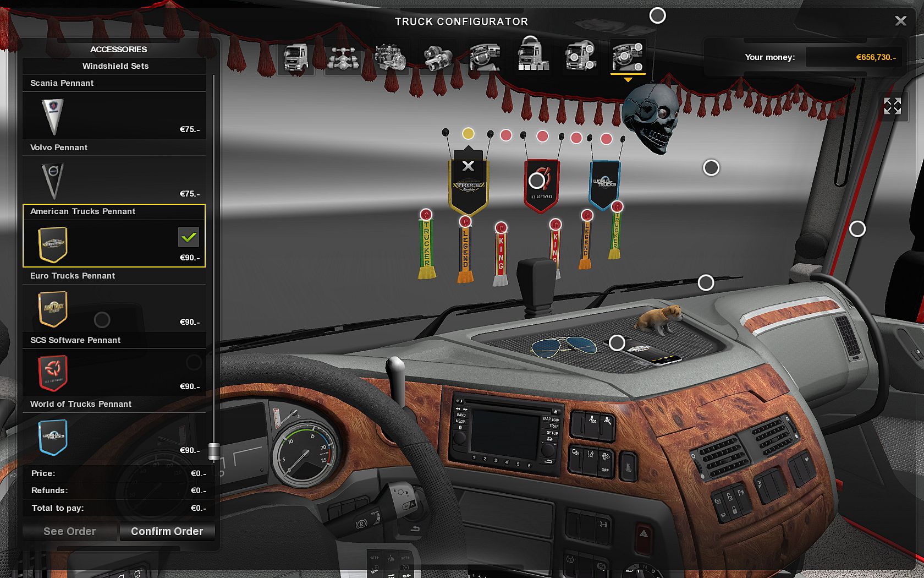Choose the SCS Software Pennant thumbnail

click(x=53, y=373)
